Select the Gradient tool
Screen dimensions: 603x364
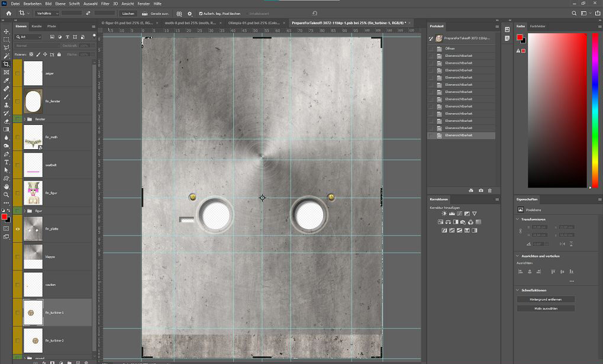pyautogui.click(x=6, y=130)
